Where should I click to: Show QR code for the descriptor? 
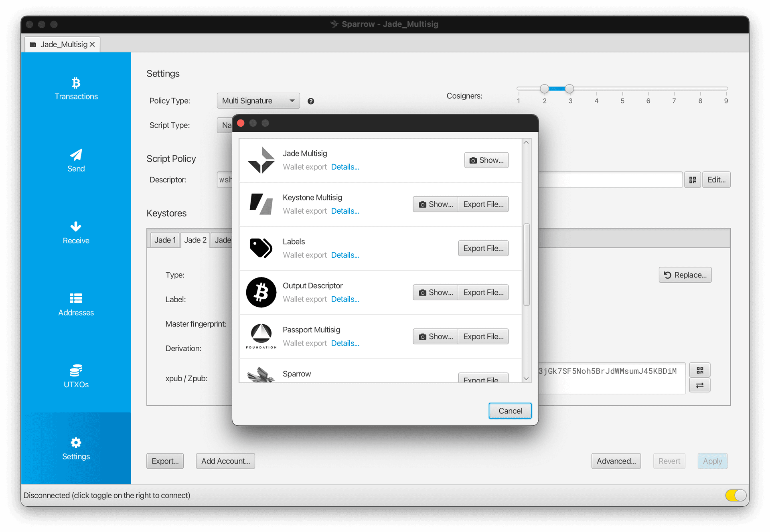point(693,180)
